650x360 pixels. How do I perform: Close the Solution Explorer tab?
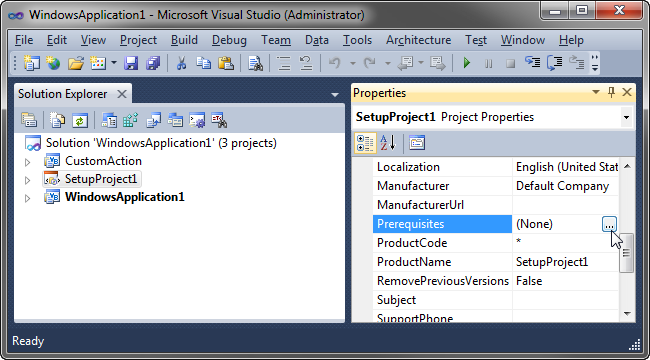pos(122,94)
